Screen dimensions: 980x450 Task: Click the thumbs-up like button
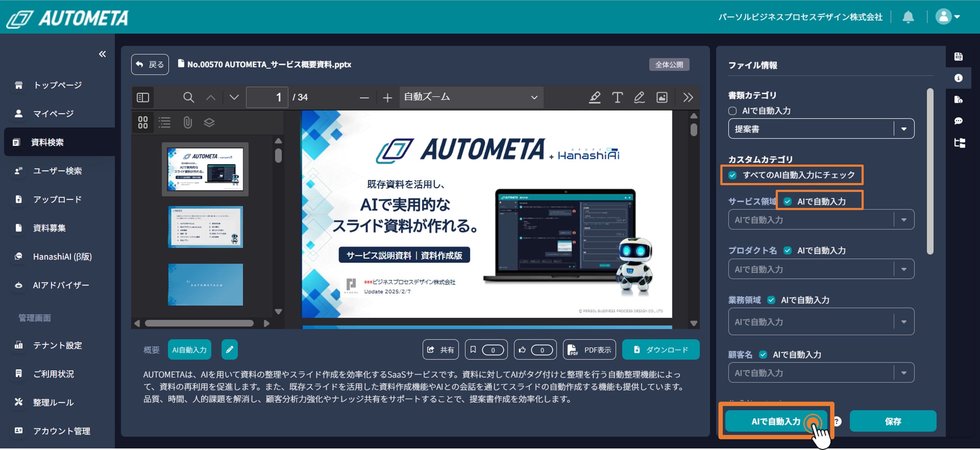point(535,350)
